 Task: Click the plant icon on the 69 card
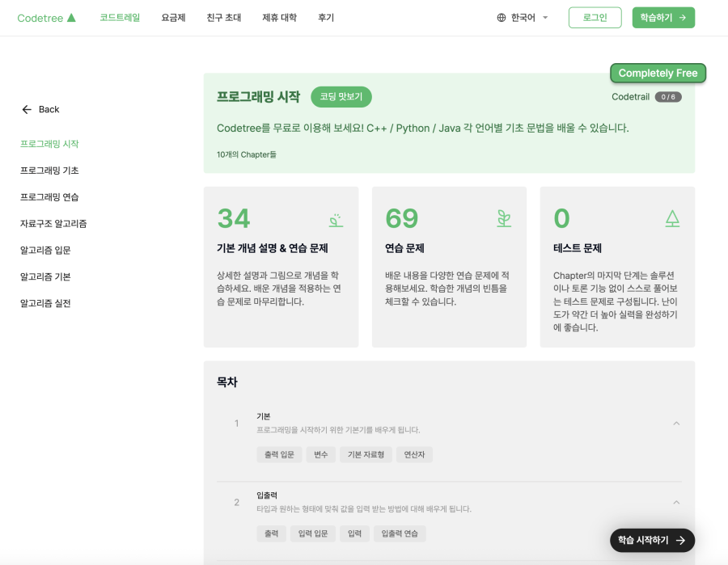504,218
